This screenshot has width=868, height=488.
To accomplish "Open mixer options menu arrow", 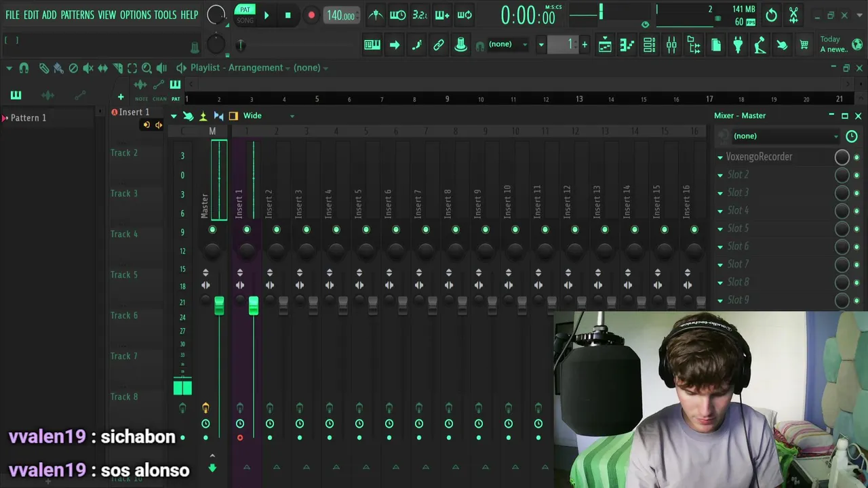I will coord(174,116).
